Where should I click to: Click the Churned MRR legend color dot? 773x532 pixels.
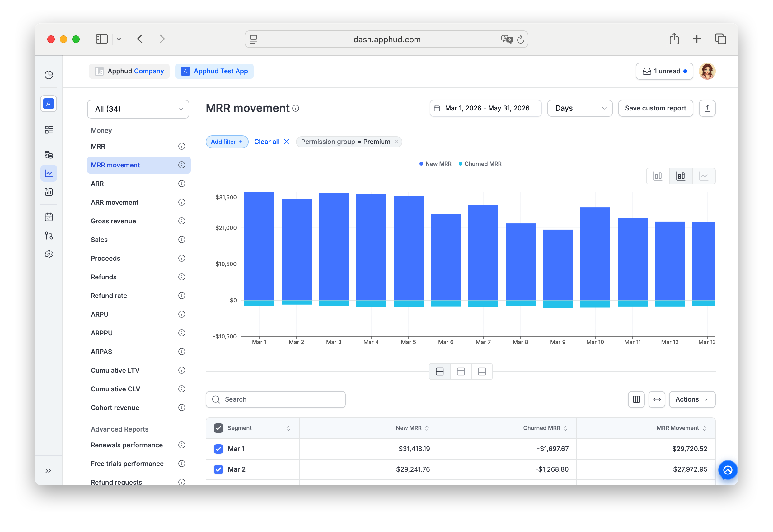tap(460, 164)
